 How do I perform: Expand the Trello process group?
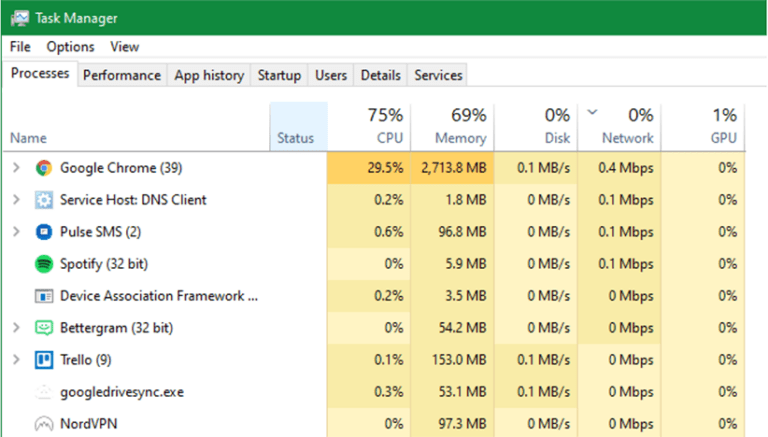[16, 360]
